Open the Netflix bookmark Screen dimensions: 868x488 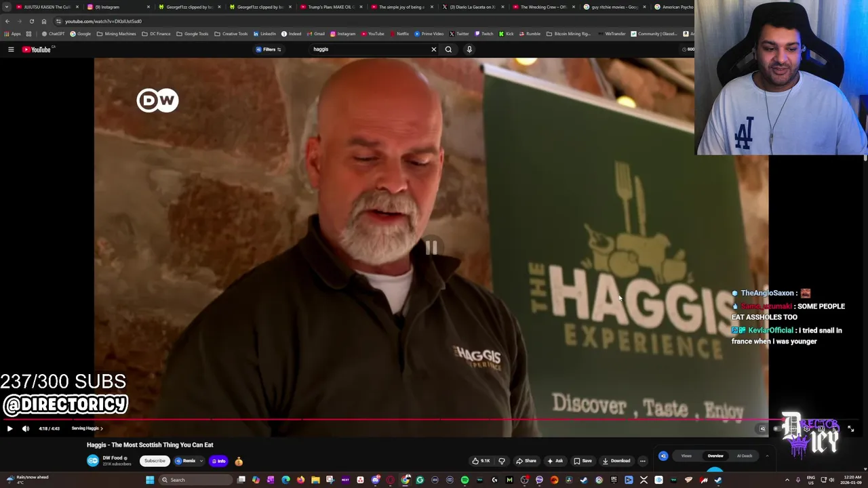coord(399,34)
